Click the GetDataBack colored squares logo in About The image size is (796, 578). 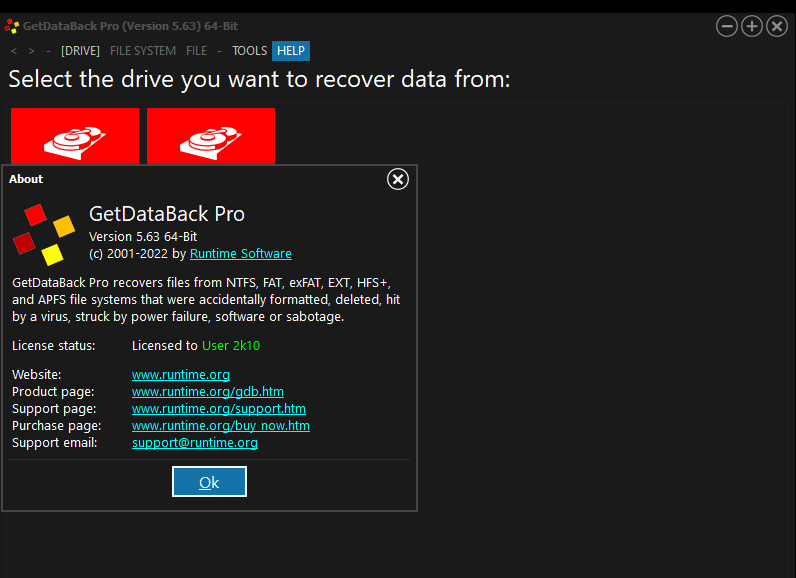[x=44, y=234]
